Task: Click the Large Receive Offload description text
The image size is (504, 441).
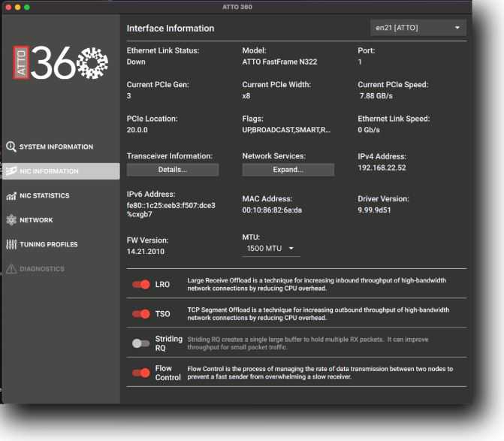Action: (x=317, y=285)
